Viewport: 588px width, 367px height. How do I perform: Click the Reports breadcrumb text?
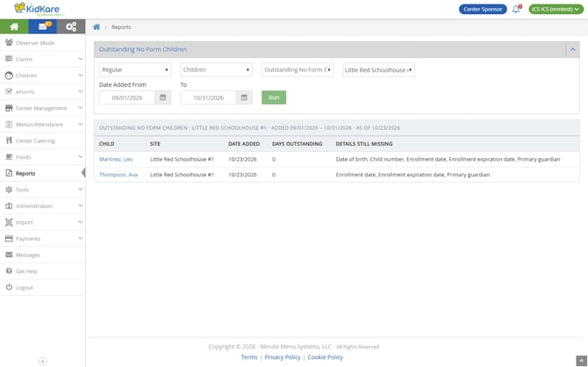pos(121,27)
